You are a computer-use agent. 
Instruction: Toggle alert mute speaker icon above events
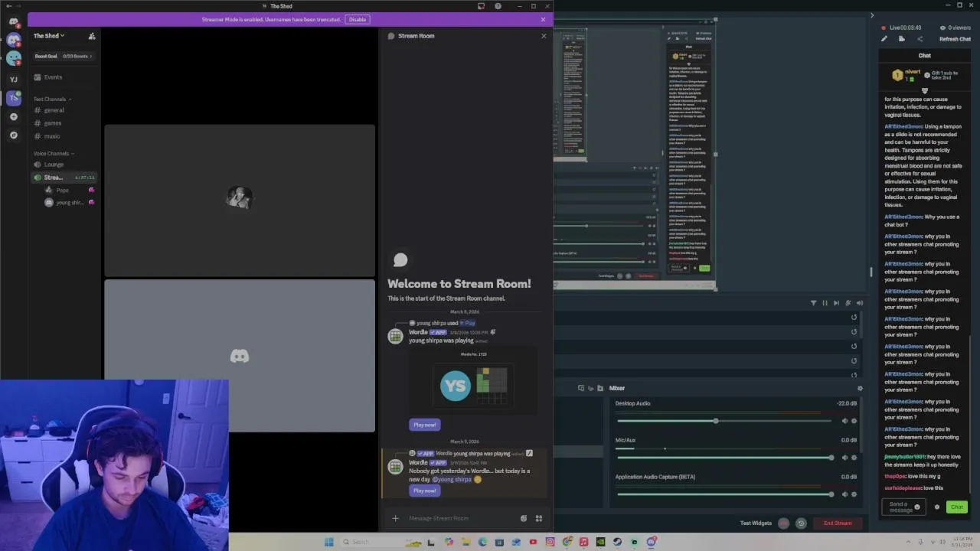859,303
